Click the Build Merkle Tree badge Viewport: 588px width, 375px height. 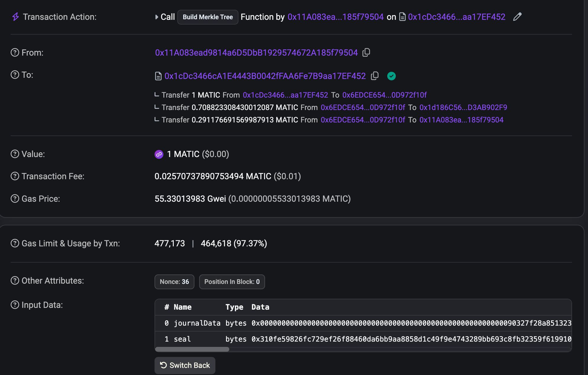pyautogui.click(x=208, y=17)
